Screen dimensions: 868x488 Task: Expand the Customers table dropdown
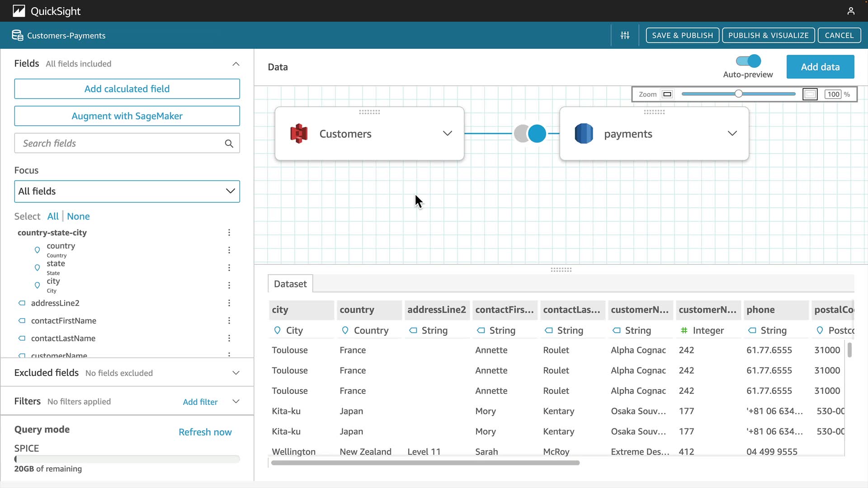click(x=447, y=134)
